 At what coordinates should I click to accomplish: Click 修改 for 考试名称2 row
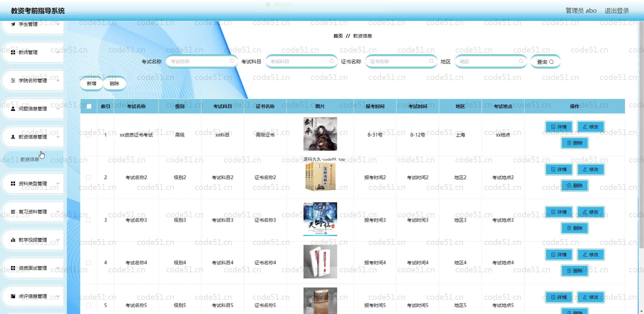(x=591, y=169)
